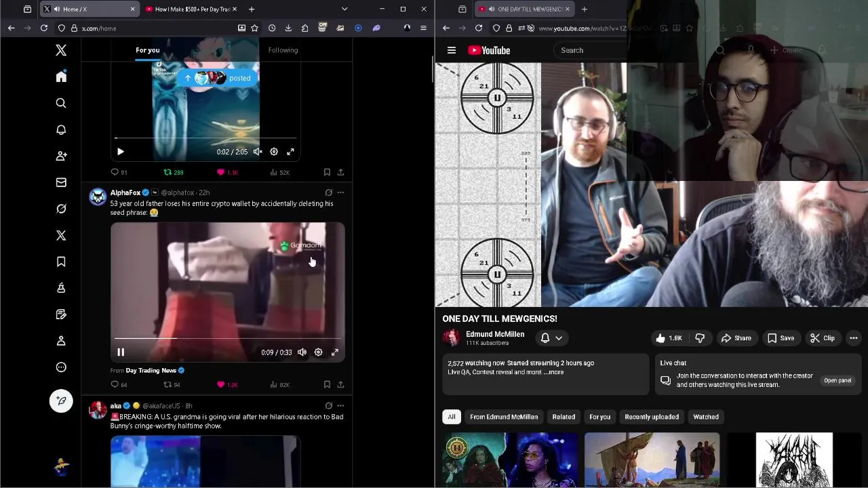Viewport: 868px width, 488px height.
Task: Select the Recently uploaded chip
Action: click(652, 417)
